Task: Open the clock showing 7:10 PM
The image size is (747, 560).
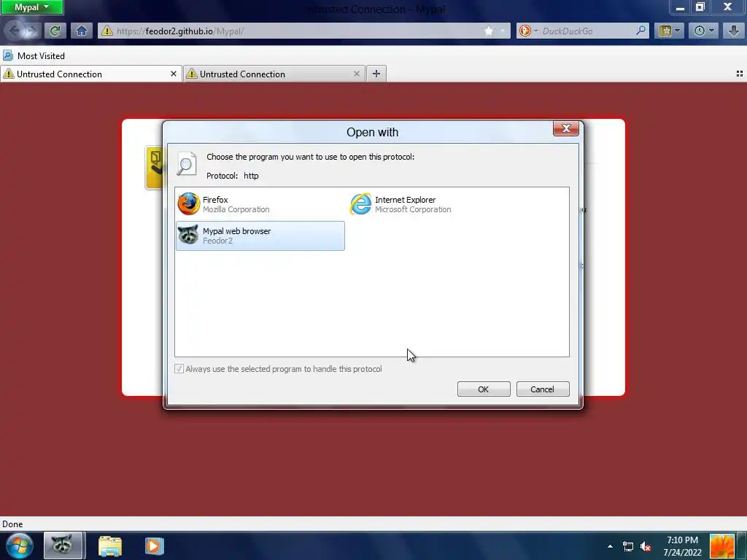Action: point(682,546)
